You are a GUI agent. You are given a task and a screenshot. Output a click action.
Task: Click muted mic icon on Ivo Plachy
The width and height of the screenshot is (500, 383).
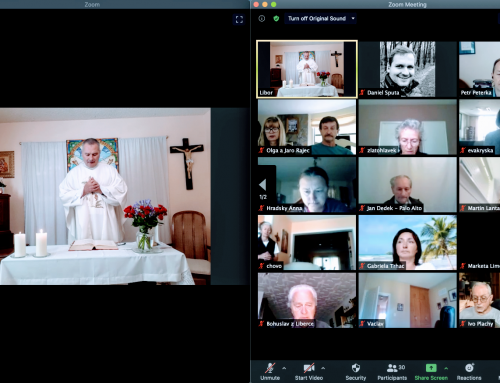pos(463,324)
